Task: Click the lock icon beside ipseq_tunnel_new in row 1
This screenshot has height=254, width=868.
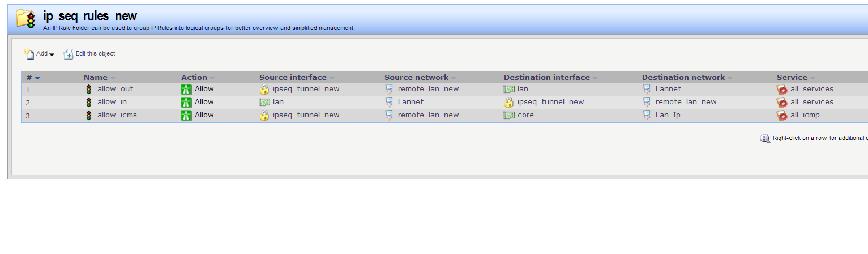Action: coord(264,89)
